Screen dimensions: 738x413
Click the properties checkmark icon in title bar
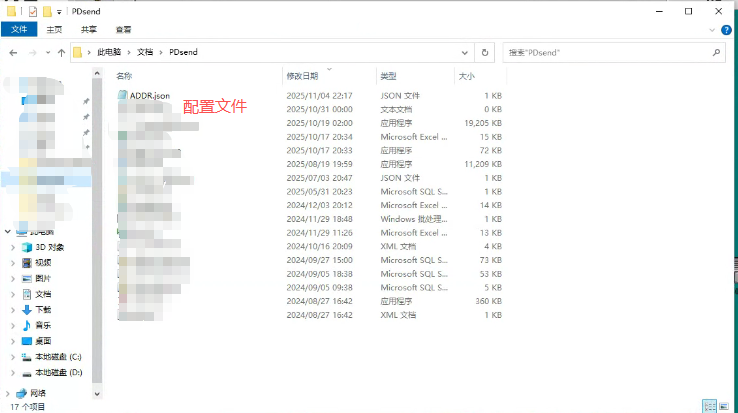[32, 11]
